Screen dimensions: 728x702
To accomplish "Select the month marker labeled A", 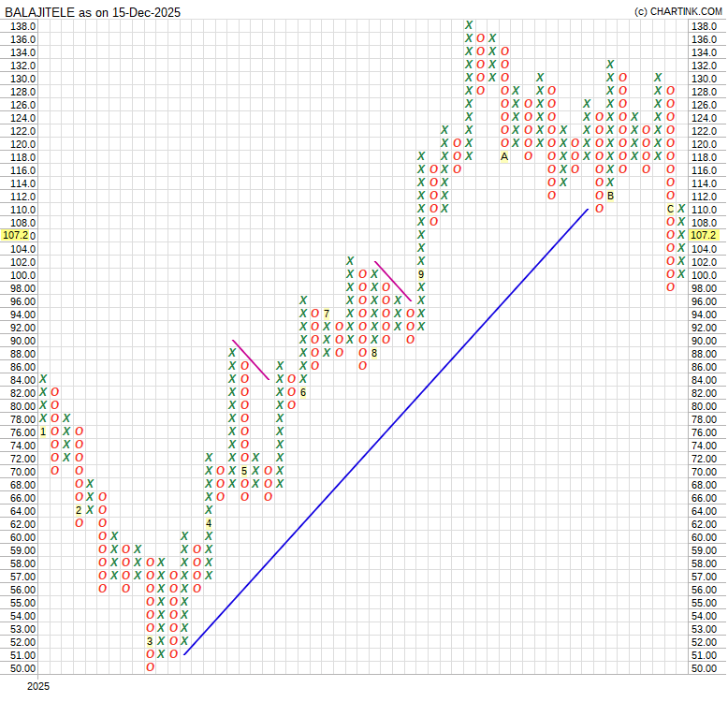I will click(x=504, y=156).
